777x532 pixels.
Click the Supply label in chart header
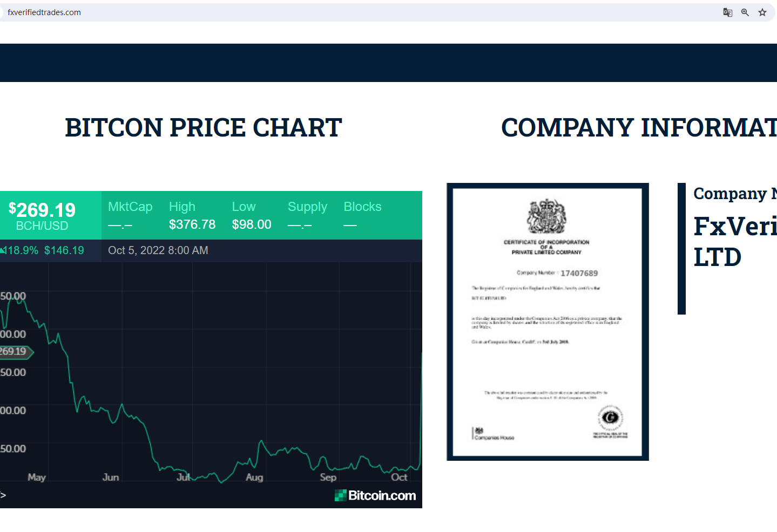(307, 207)
